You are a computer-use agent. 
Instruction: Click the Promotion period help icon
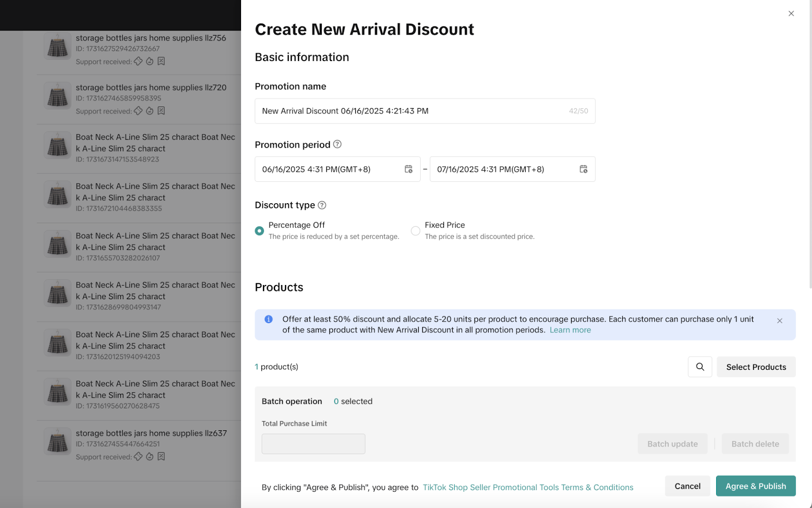(x=336, y=144)
